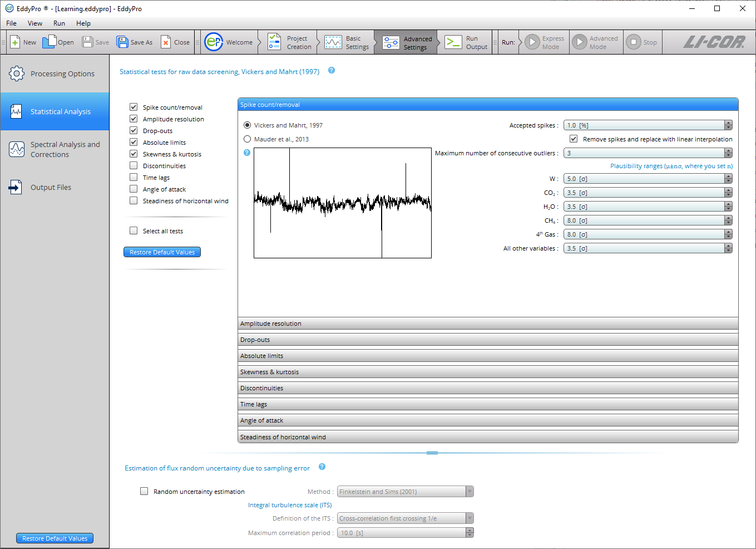This screenshot has height=549, width=756.
Task: Click the Accepted spikes value field
Action: click(x=648, y=125)
